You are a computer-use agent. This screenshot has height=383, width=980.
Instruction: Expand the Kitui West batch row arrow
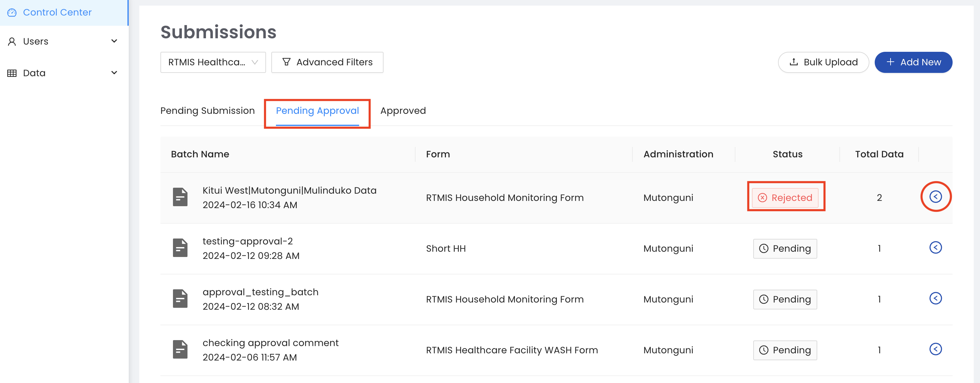coord(935,197)
